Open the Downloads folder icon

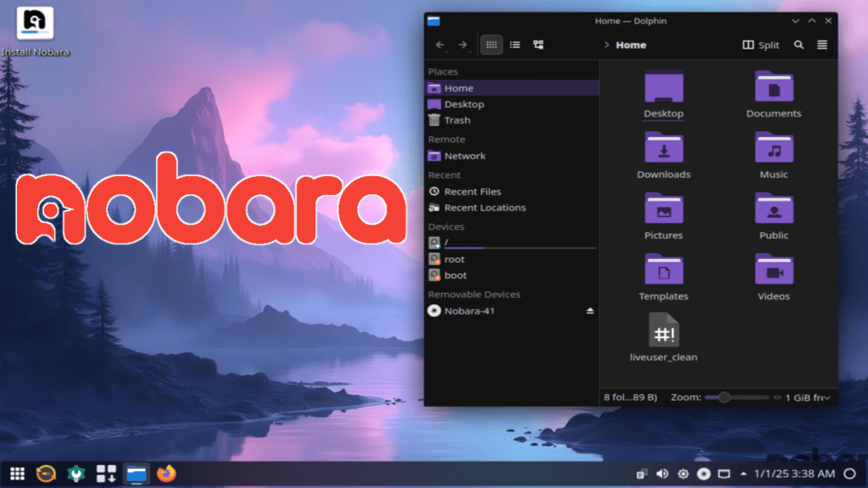pyautogui.click(x=664, y=148)
